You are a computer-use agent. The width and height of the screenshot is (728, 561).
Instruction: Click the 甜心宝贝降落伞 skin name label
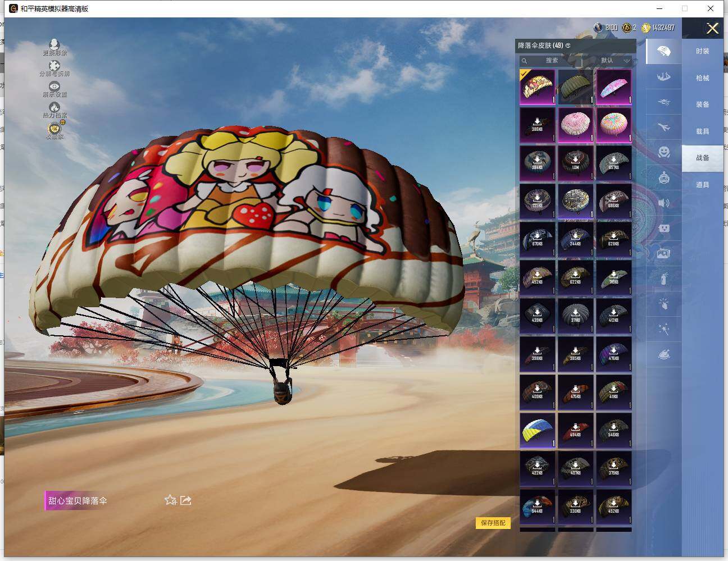click(78, 500)
